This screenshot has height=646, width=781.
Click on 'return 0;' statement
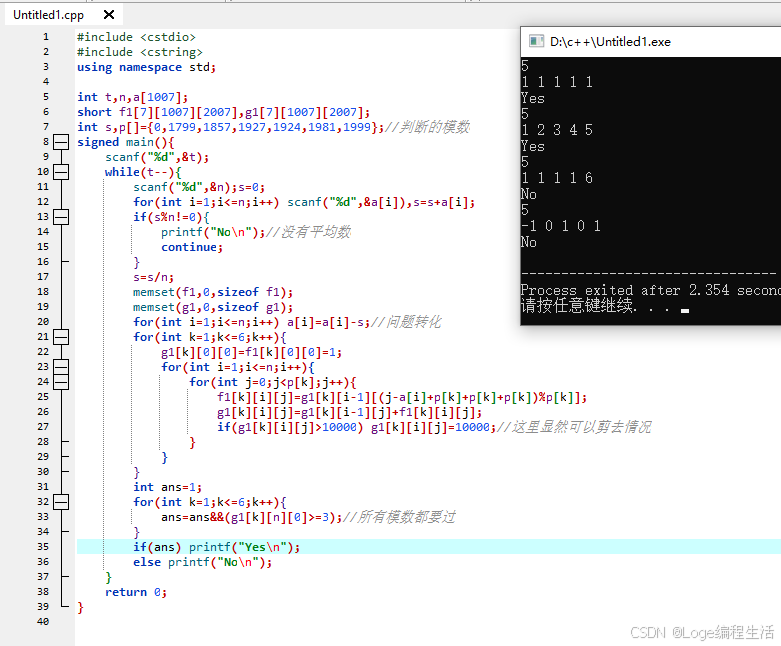(136, 592)
